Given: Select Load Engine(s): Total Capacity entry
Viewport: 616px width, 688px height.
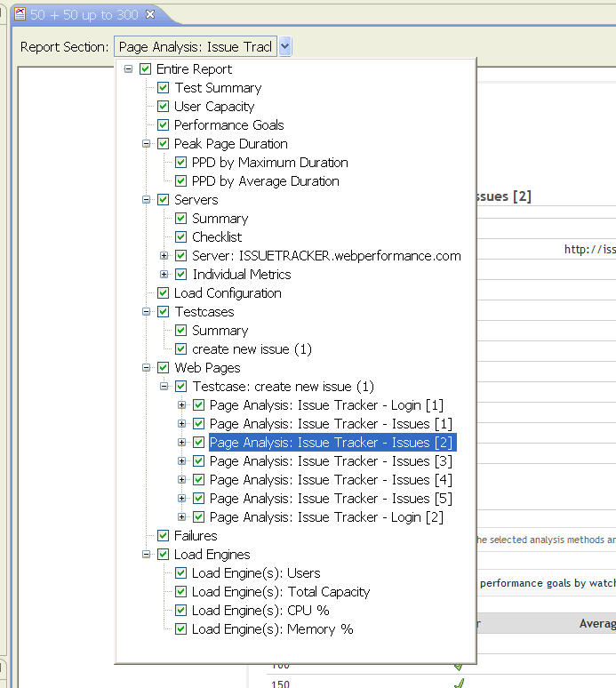Looking at the screenshot, I should click(281, 591).
